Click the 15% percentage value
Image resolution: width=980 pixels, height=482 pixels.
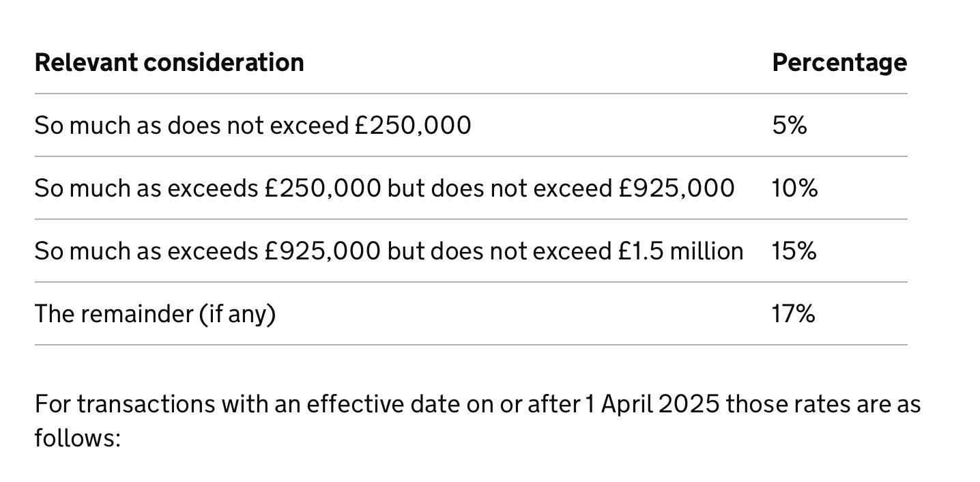point(794,251)
